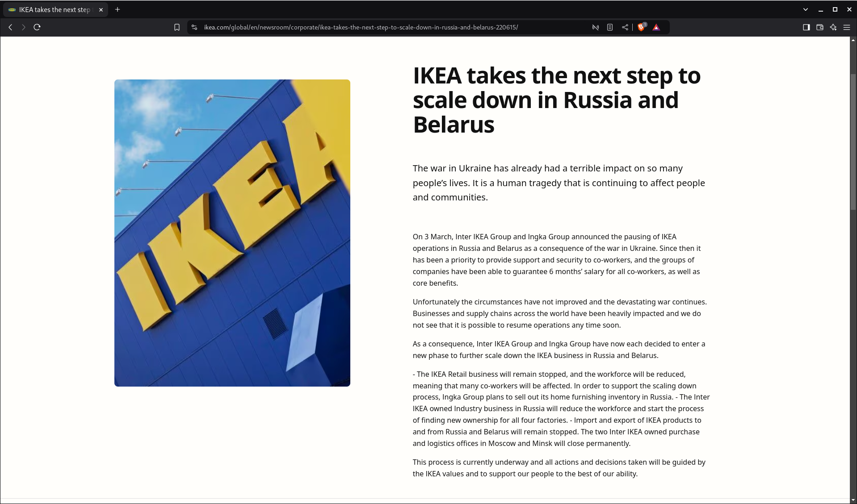Click paragraph beginning '- The IKEA Retail business'
The width and height of the screenshot is (857, 504).
(x=561, y=408)
